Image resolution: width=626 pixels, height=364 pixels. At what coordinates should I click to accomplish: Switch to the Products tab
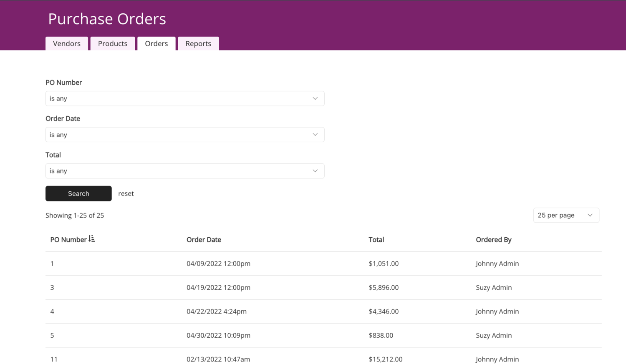tap(113, 43)
